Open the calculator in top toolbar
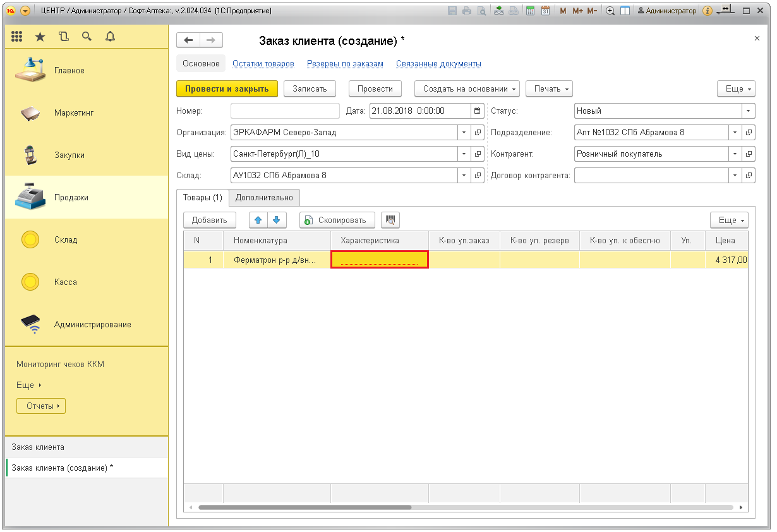The image size is (777, 532). click(x=531, y=11)
